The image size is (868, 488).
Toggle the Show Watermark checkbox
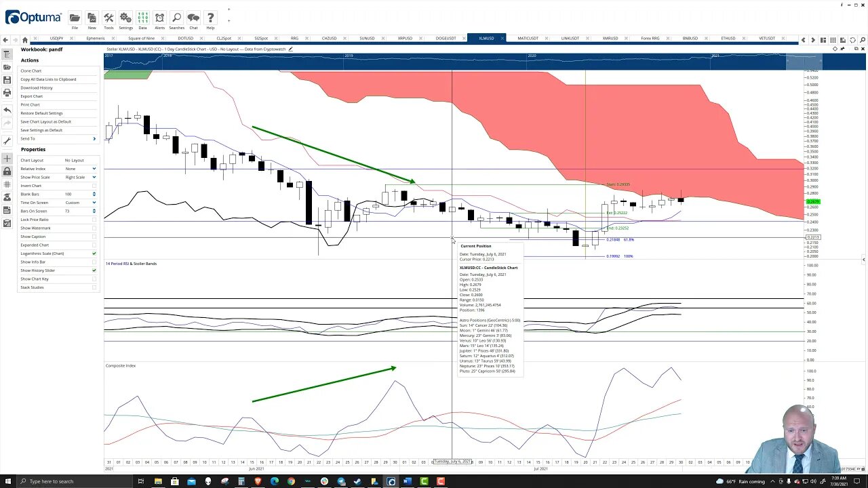(94, 228)
